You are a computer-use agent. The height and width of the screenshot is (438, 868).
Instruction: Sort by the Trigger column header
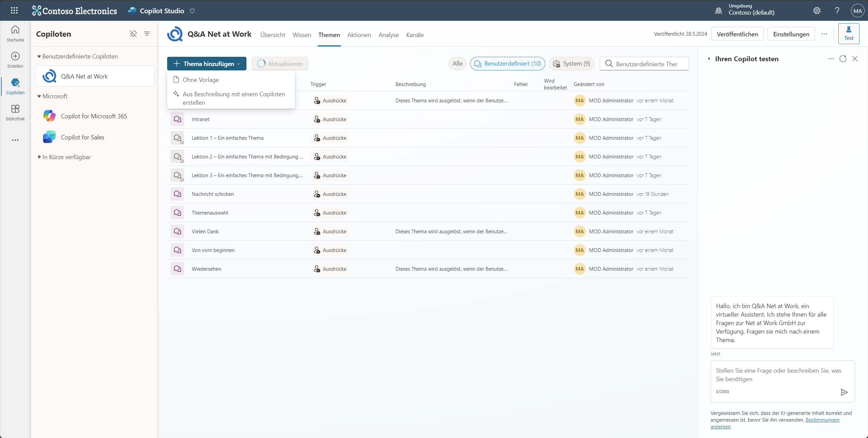[318, 84]
